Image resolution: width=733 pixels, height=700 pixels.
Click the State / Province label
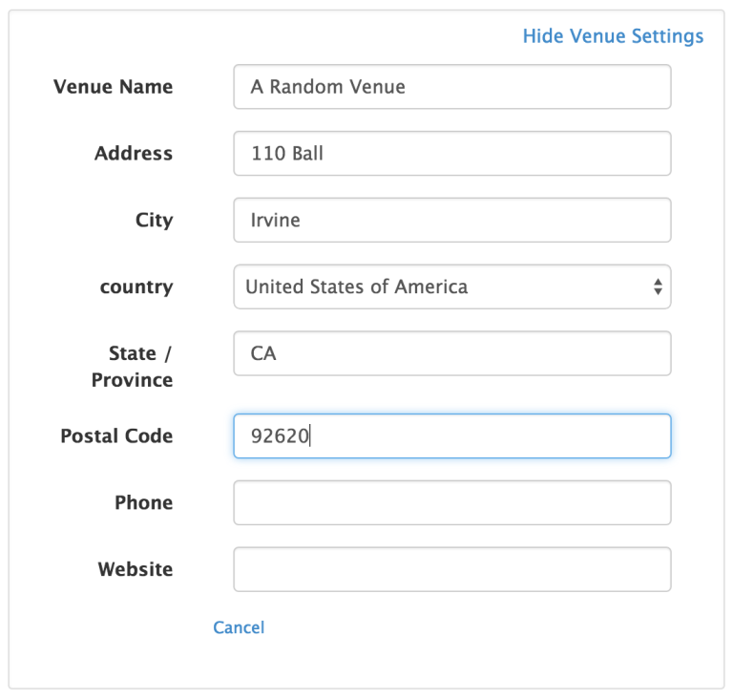click(x=134, y=367)
